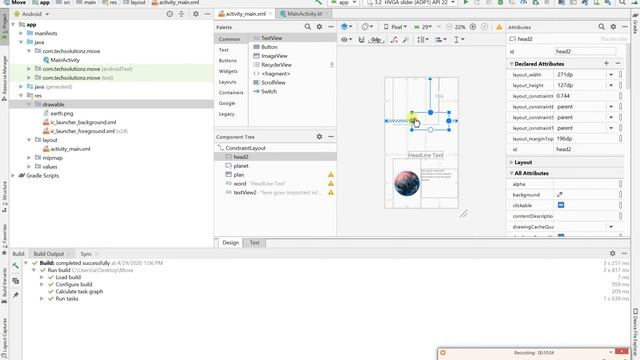Open the layout_width value dropdown
This screenshot has height=360, width=640.
611,75
